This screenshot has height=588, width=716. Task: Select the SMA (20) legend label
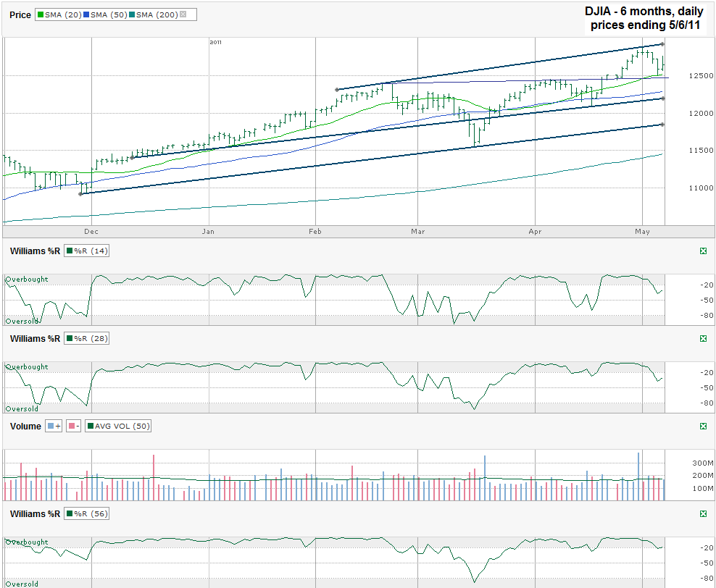(63, 14)
